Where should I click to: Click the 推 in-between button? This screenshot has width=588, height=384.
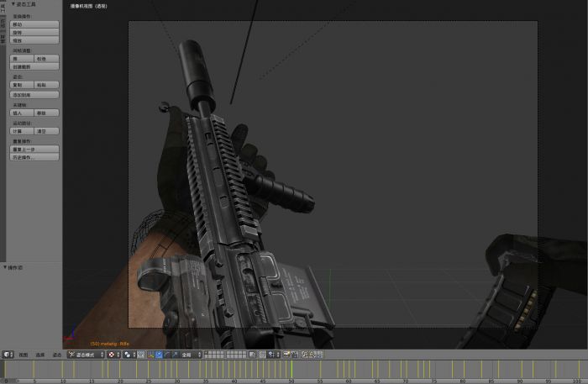[x=22, y=59]
